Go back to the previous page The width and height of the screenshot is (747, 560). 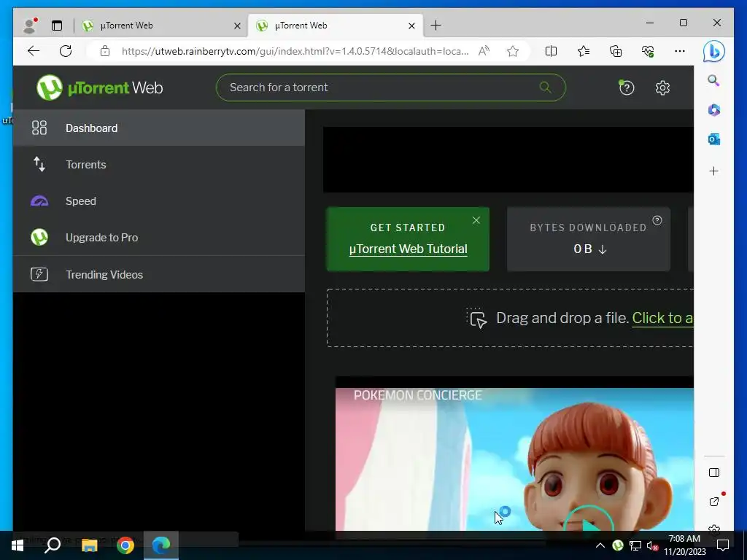[34, 51]
